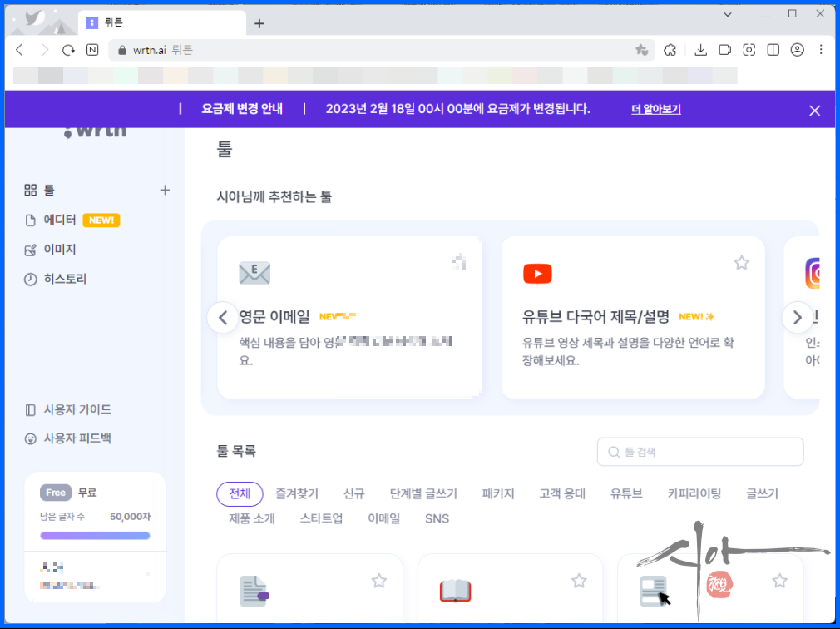Viewport: 840px width, 629px height.
Task: Select the 신규 filter tab
Action: [354, 493]
